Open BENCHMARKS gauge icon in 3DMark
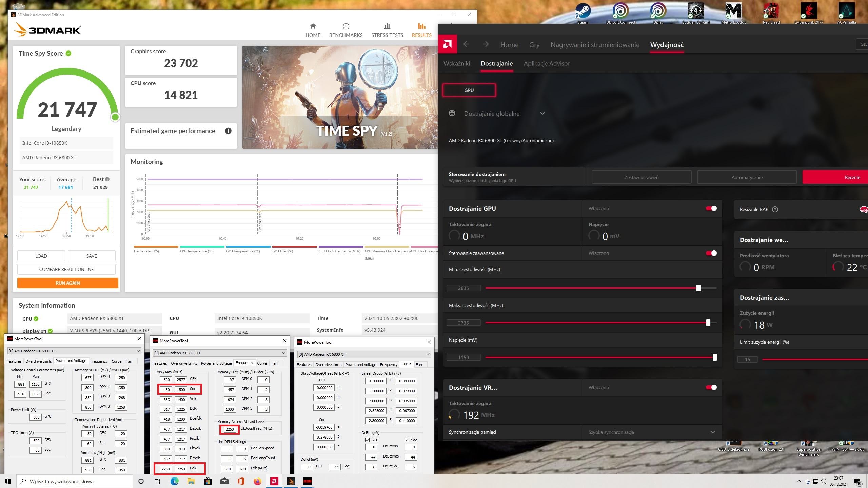 346,26
